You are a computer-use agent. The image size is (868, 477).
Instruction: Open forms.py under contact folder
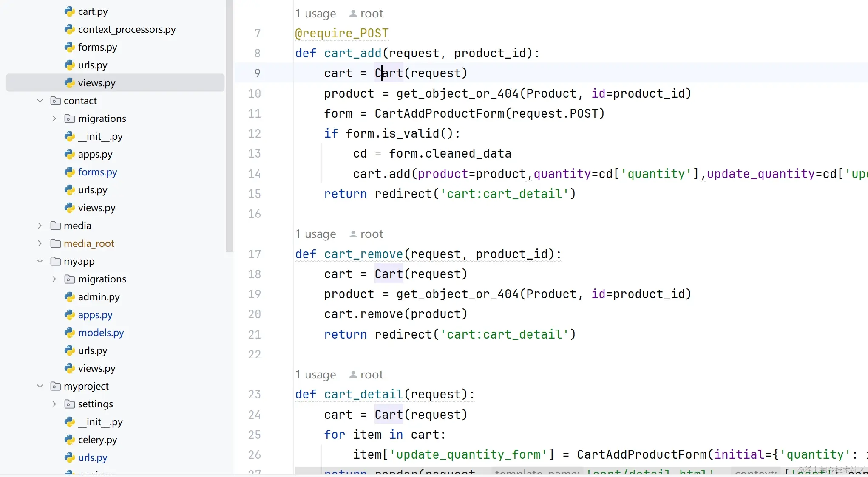point(97,172)
